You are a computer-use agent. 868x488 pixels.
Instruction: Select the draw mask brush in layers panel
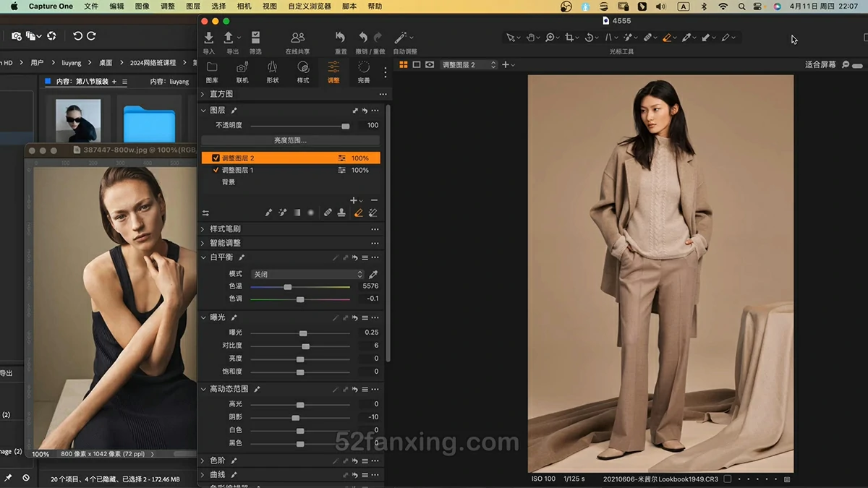[x=268, y=213]
